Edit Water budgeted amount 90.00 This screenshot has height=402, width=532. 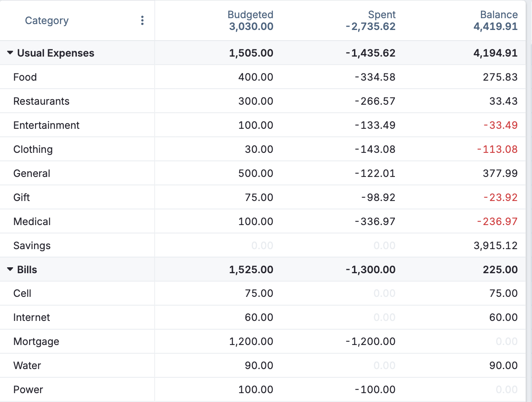(x=259, y=366)
